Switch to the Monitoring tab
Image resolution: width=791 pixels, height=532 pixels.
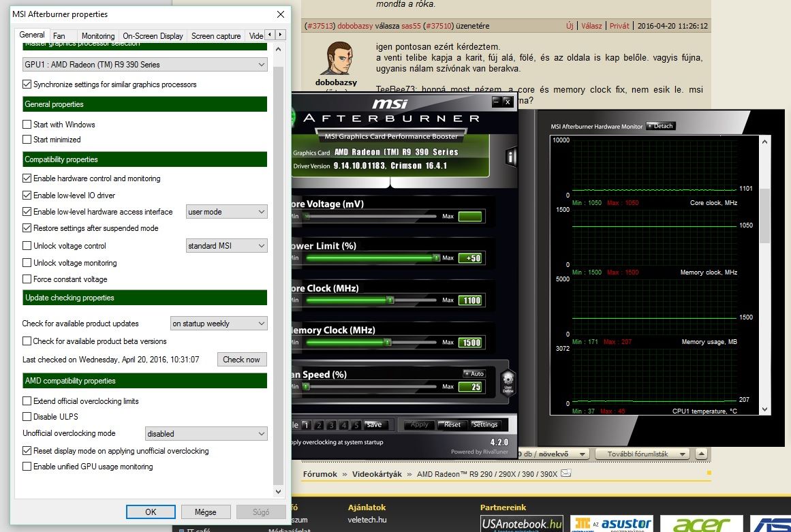tap(98, 36)
